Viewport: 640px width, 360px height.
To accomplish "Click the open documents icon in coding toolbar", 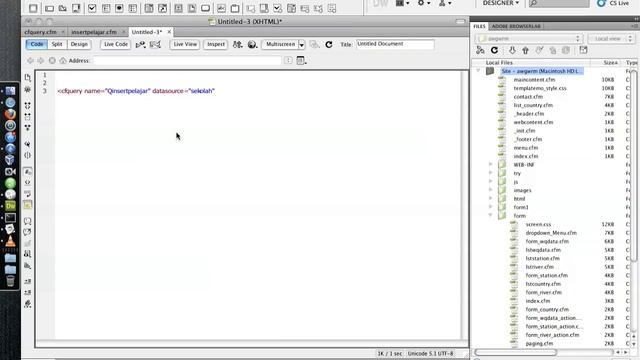I will coord(28,78).
